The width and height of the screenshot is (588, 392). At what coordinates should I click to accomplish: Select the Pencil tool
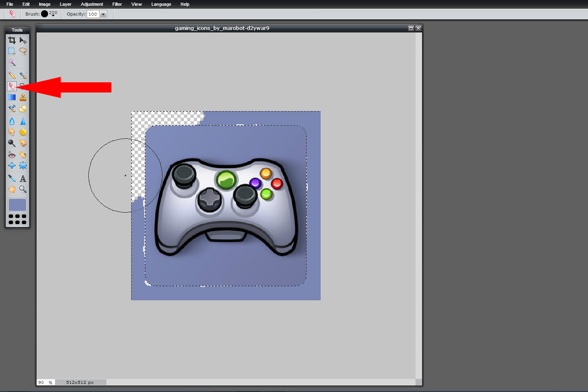click(12, 75)
